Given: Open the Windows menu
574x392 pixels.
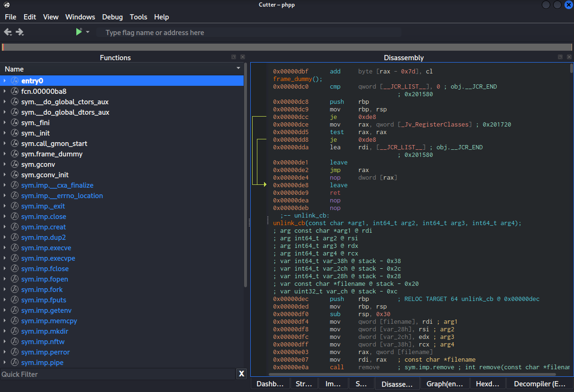Looking at the screenshot, I should pos(80,17).
